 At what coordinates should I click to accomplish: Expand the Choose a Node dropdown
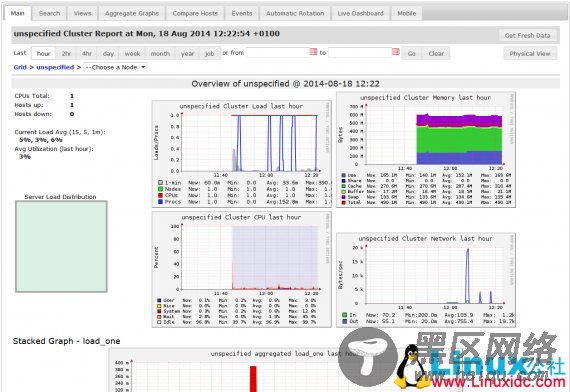pos(115,67)
